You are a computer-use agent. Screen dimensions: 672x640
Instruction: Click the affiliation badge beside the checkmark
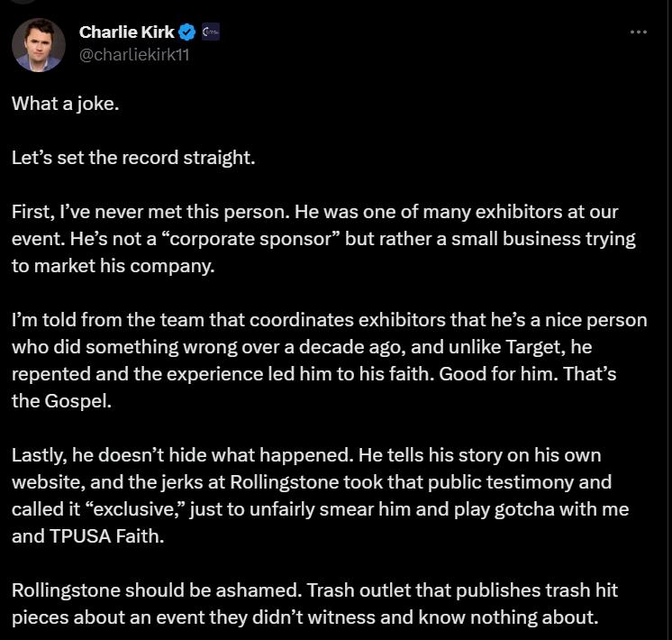point(211,32)
